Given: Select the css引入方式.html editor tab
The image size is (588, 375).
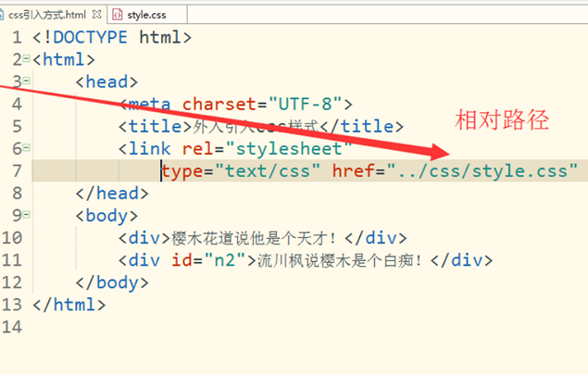Looking at the screenshot, I should (47, 15).
